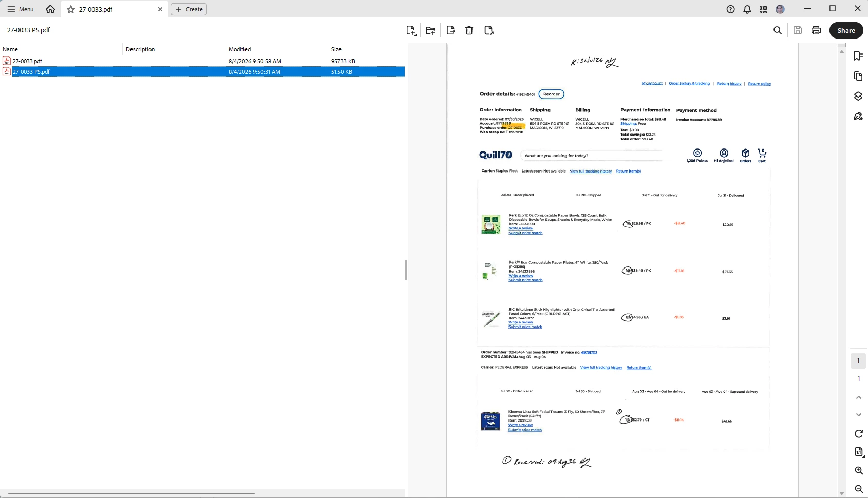Sort files by the Name column header
This screenshot has width=868, height=498.
click(x=62, y=49)
